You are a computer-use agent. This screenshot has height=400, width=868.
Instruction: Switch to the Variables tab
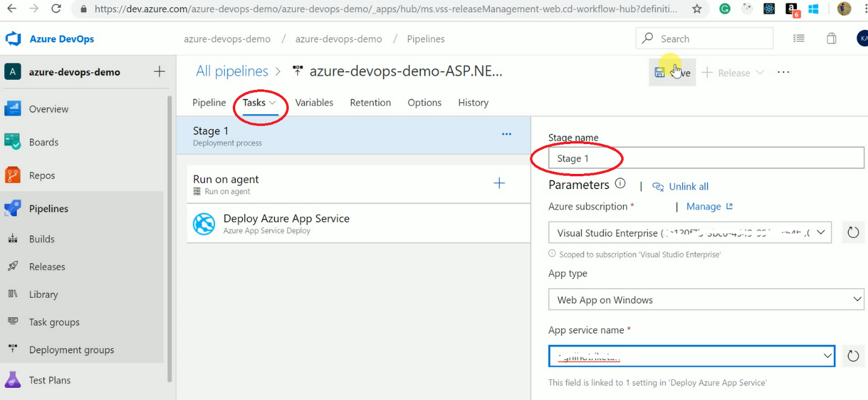[314, 103]
